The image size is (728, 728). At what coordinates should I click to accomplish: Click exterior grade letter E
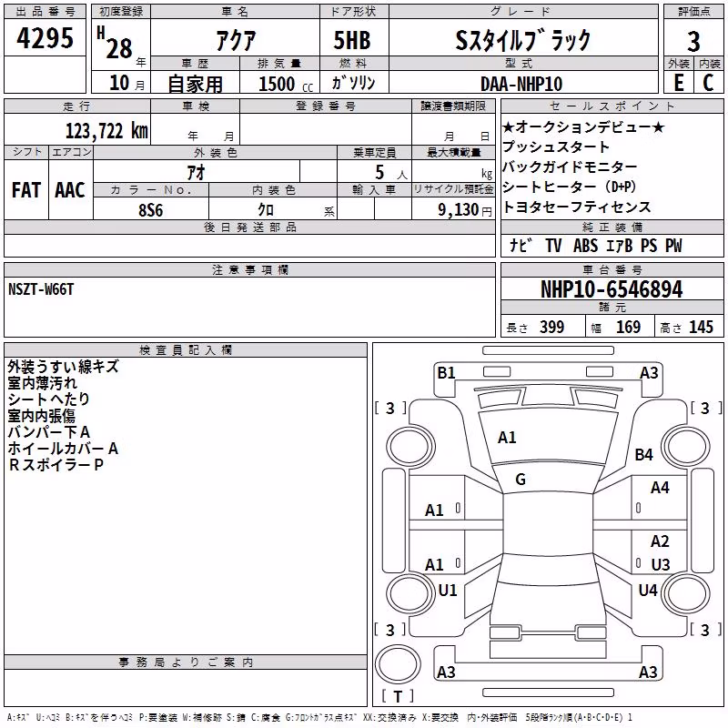pos(678,83)
